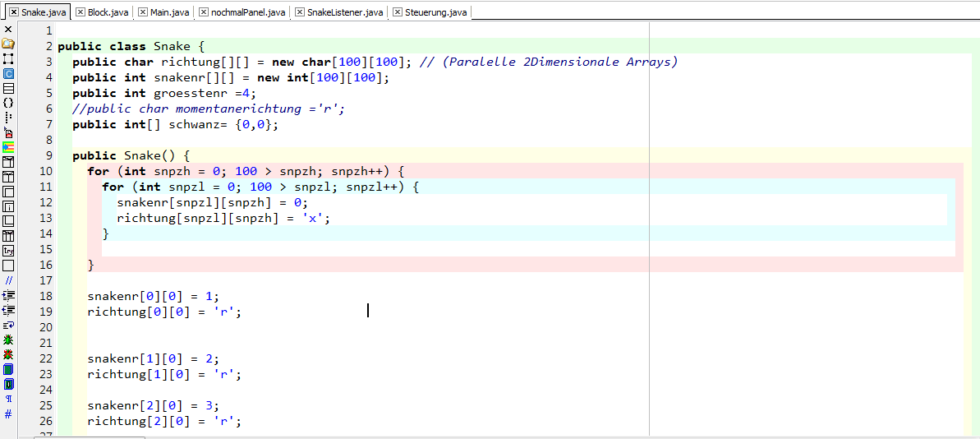Toggle line numbers with the # icon
Screen dimensions: 980x439
tap(8, 414)
